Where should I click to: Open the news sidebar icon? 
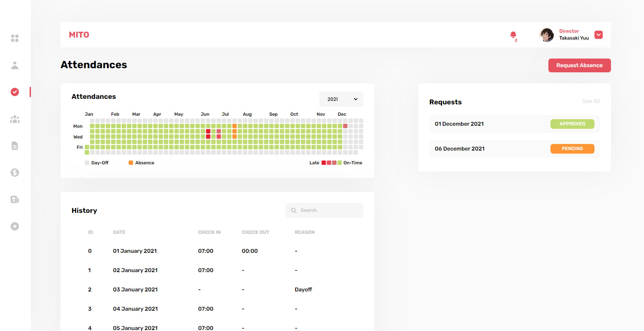(x=15, y=199)
